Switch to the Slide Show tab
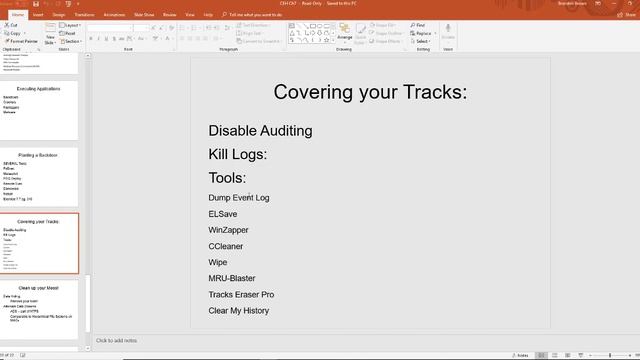 pyautogui.click(x=144, y=15)
